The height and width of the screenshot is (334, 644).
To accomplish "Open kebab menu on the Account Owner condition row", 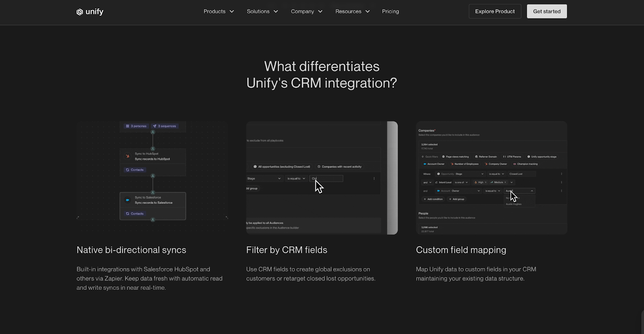I will pyautogui.click(x=561, y=191).
